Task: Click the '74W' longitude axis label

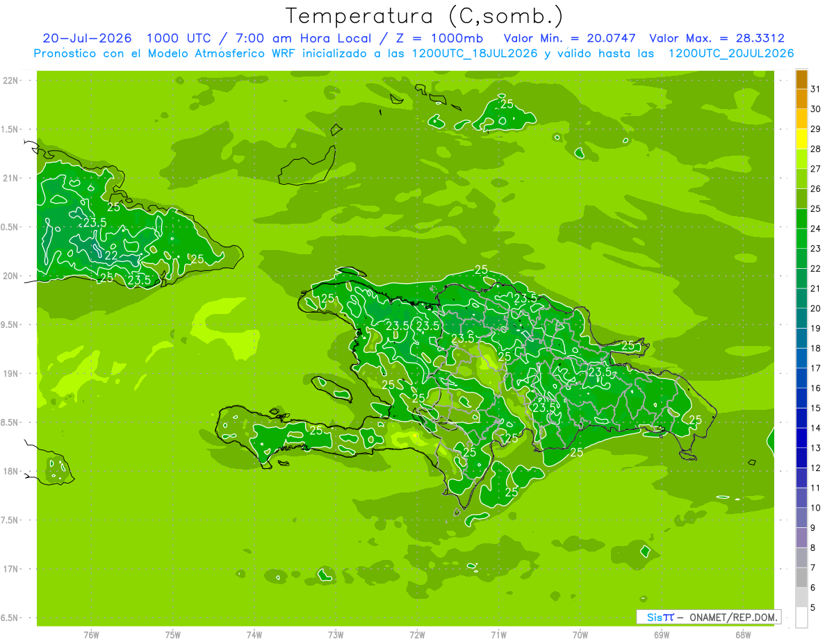Action: (x=254, y=635)
